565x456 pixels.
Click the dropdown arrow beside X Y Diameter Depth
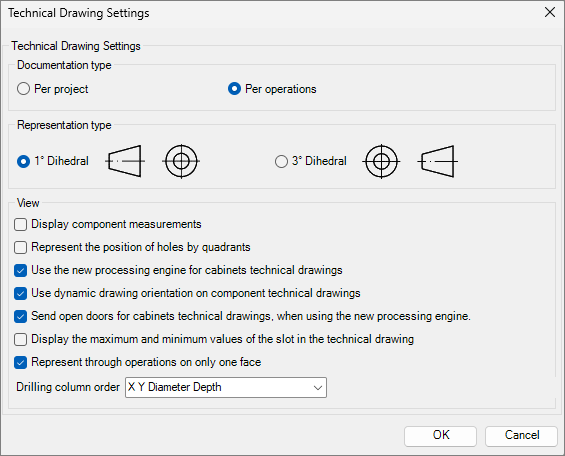coord(317,388)
